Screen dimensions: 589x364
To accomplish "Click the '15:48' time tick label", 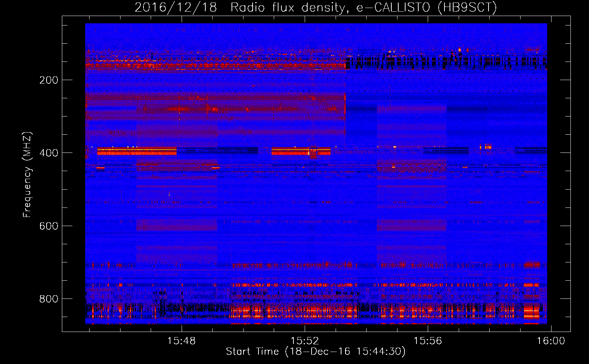I will [x=181, y=341].
